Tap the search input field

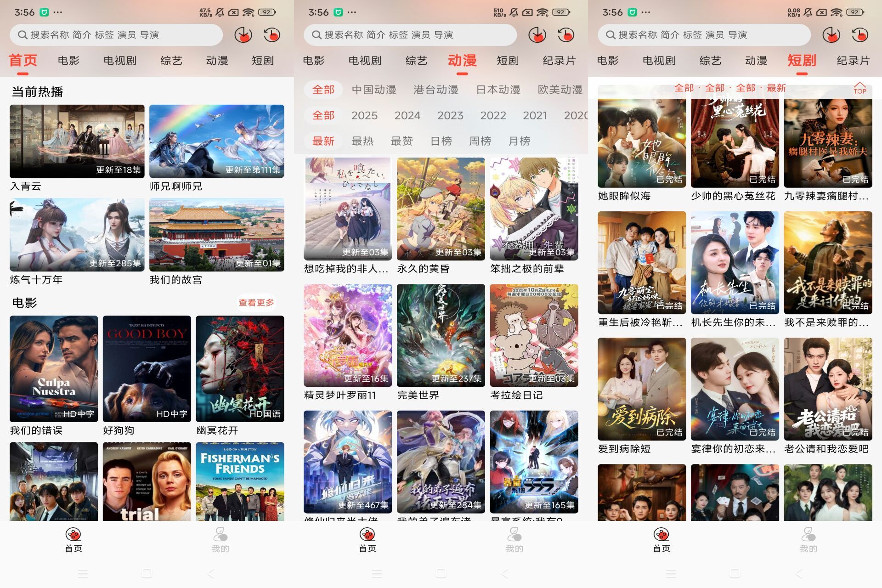(115, 34)
